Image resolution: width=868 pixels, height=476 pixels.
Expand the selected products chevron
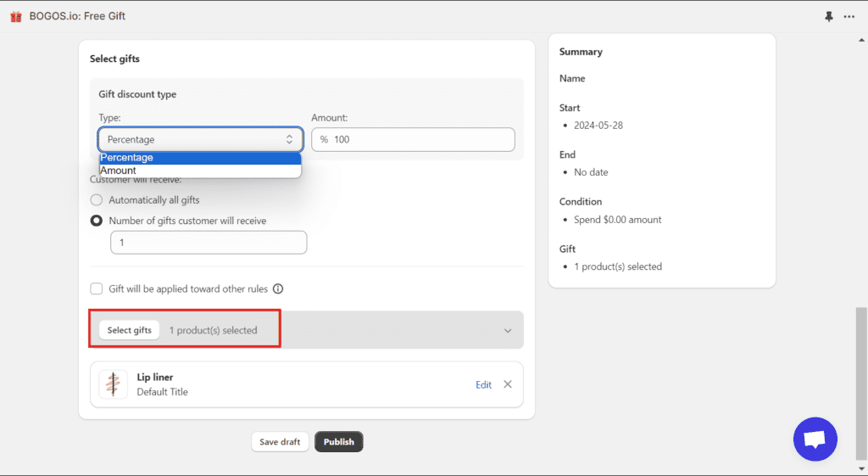(508, 331)
